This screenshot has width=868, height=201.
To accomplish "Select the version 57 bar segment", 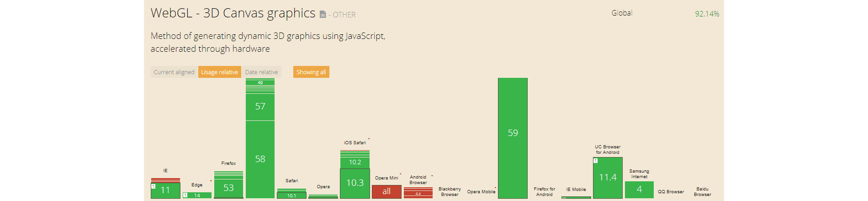I will click(x=260, y=107).
